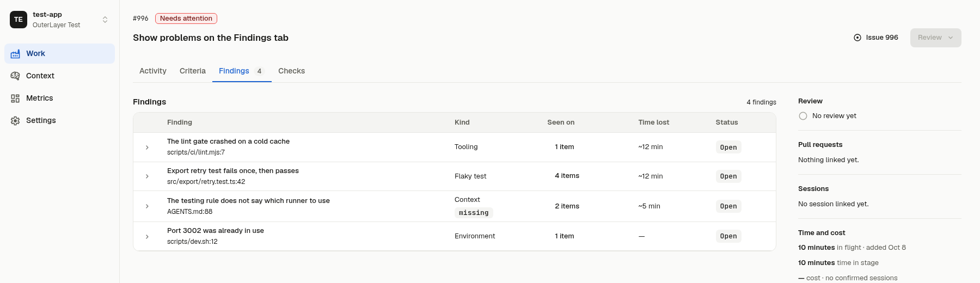Viewport: 980px width, 283px height.
Task: Click the file path src/export/retry.test.ts:42
Action: click(x=206, y=182)
